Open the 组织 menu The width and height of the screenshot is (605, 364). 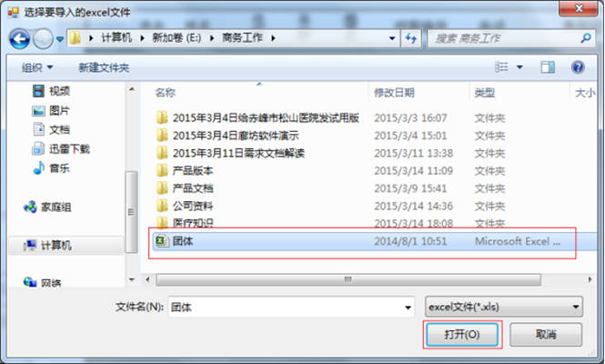tap(37, 68)
